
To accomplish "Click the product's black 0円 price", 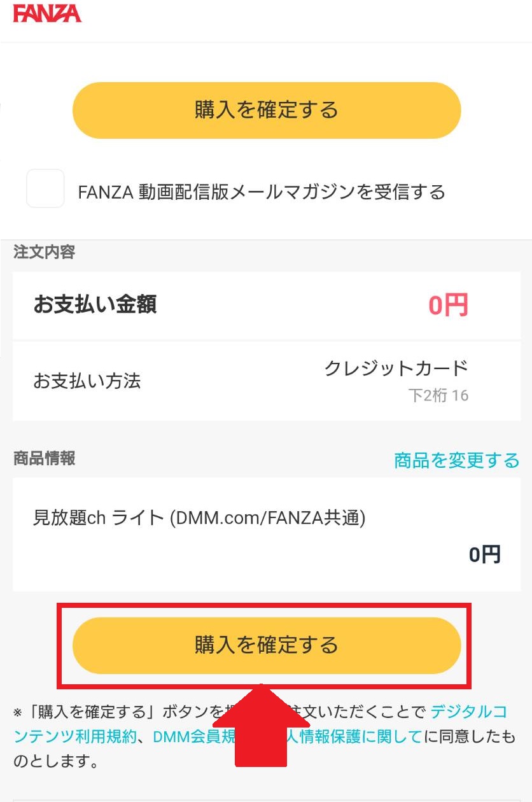I will tap(485, 555).
